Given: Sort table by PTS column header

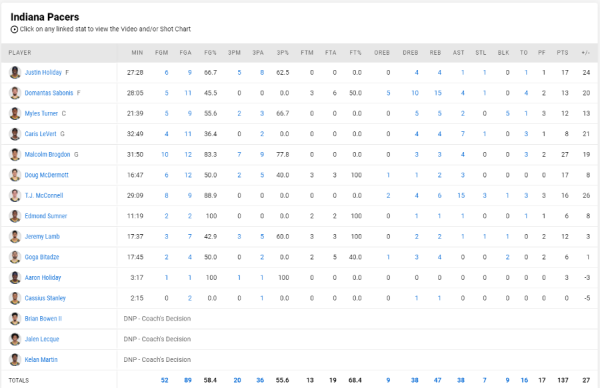Looking at the screenshot, I should [562, 53].
